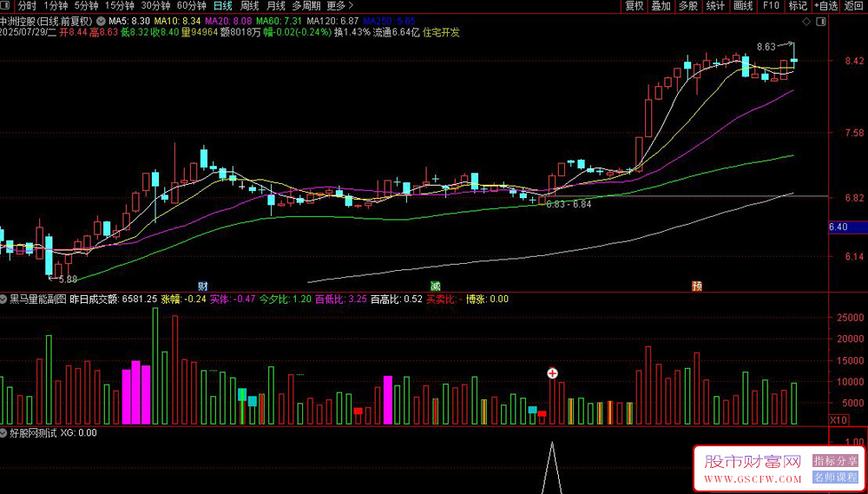Screen dimensions: 868x494
Task: Click the 百高比: 0.52 value
Action: point(397,300)
